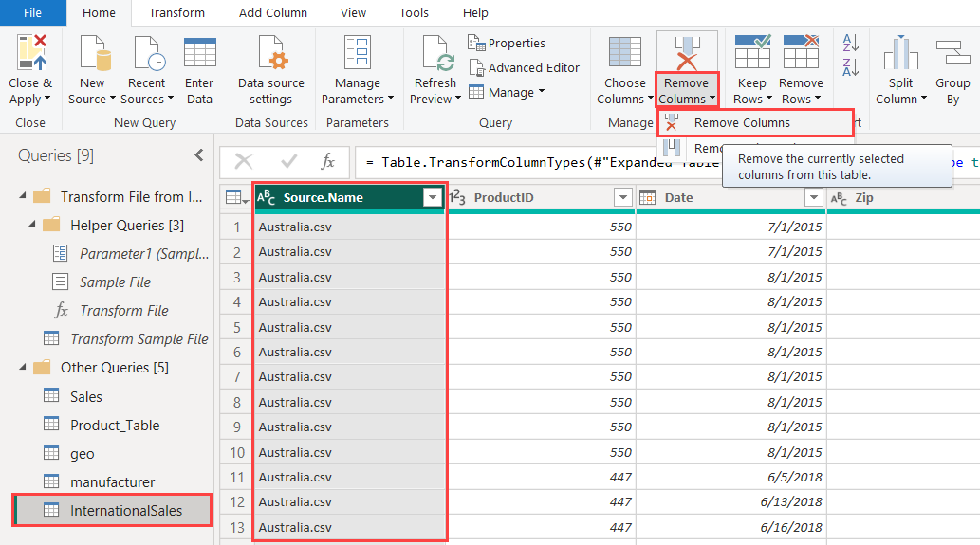
Task: Switch to the View tab
Action: pos(353,12)
